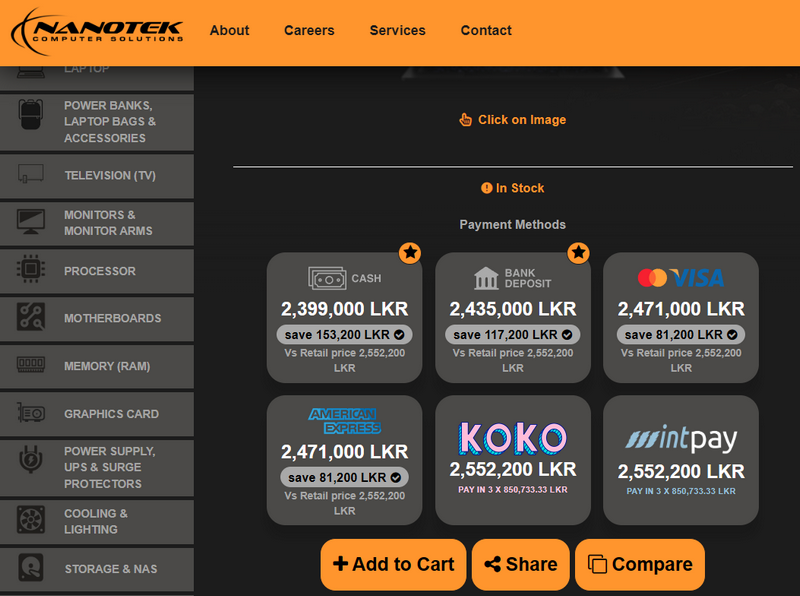
Task: Click the star badge on Cash card
Action: coord(410,253)
